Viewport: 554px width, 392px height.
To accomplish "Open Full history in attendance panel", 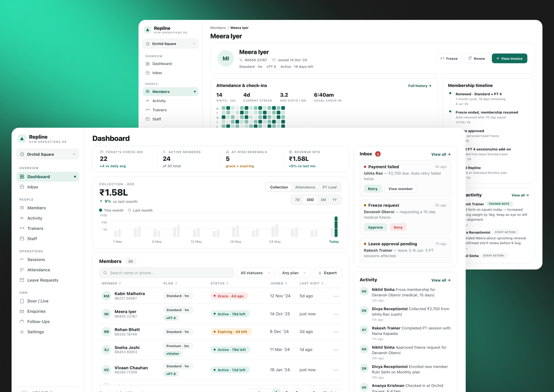I will [x=420, y=86].
